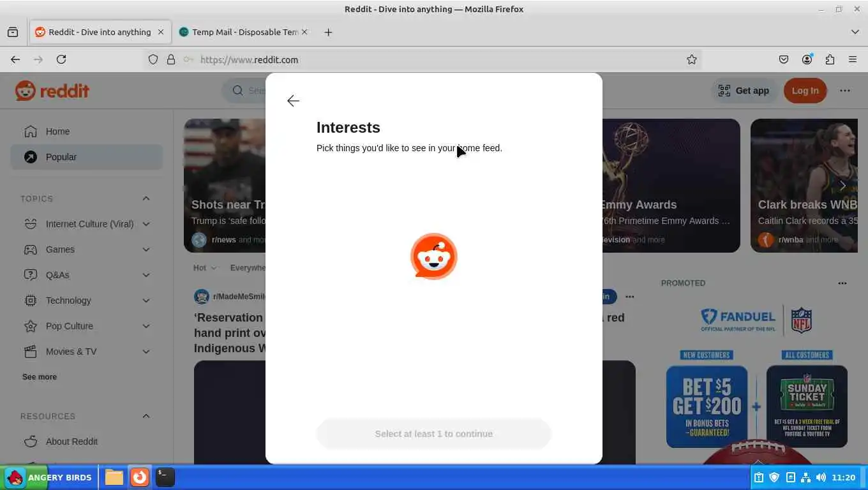List all tabs dropdown arrow
This screenshot has height=490, width=868.
[x=855, y=32]
